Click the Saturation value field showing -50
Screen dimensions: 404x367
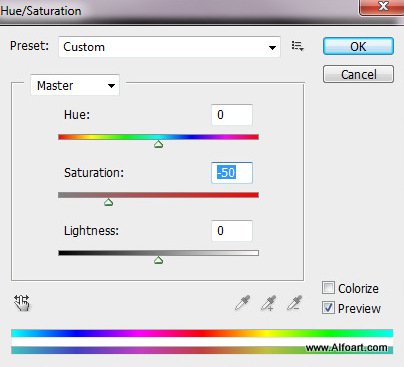pyautogui.click(x=232, y=173)
